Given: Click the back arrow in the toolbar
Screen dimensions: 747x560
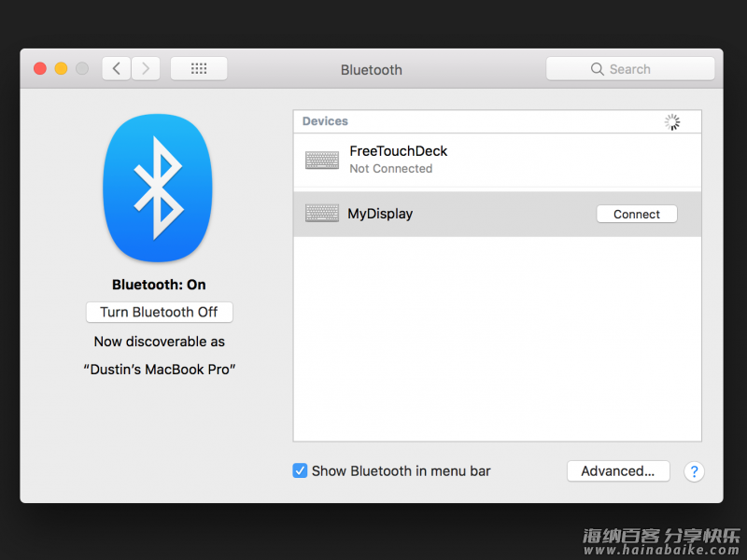Looking at the screenshot, I should click(x=116, y=69).
